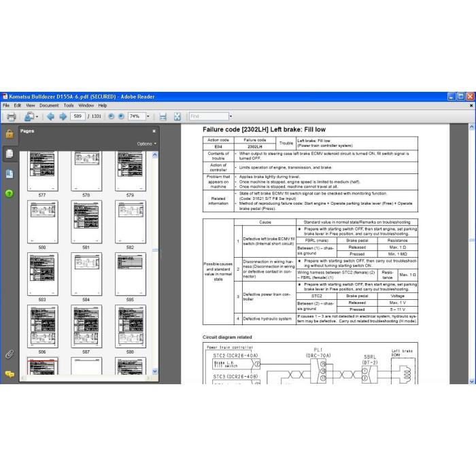Open the zoom percentage dropdown arrow

(148, 116)
